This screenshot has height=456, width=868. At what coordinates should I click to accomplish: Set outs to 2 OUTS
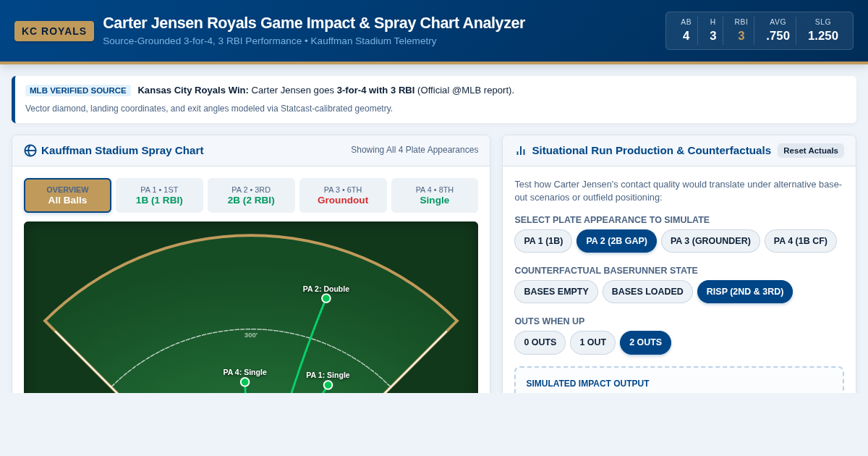click(645, 342)
